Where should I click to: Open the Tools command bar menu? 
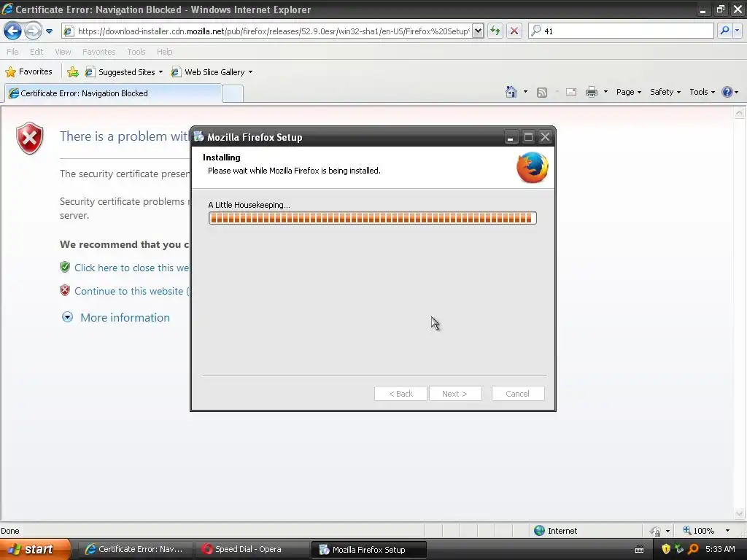pyautogui.click(x=703, y=92)
